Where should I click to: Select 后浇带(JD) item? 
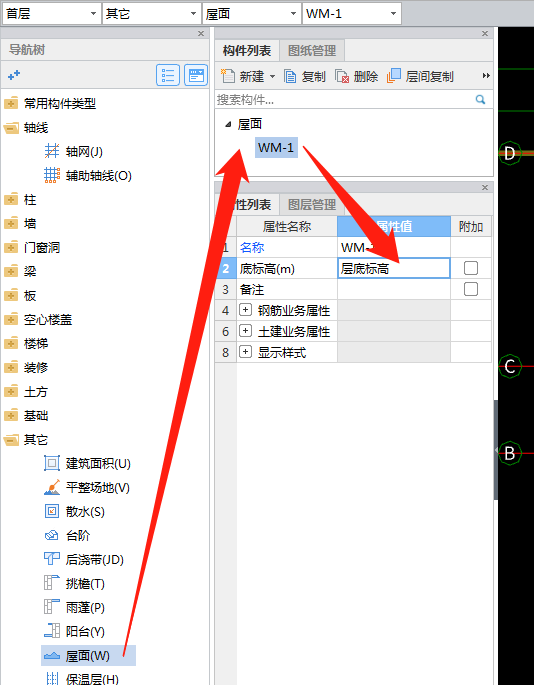click(x=84, y=560)
